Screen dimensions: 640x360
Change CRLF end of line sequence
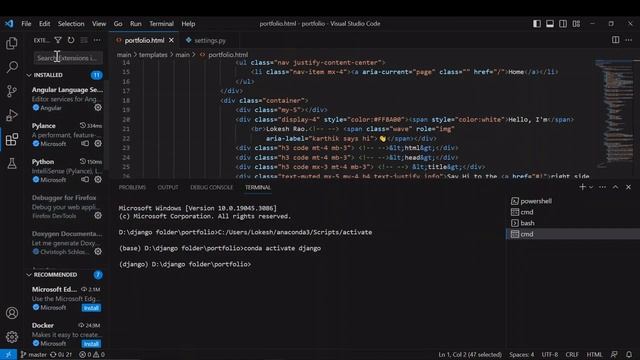tap(572, 354)
